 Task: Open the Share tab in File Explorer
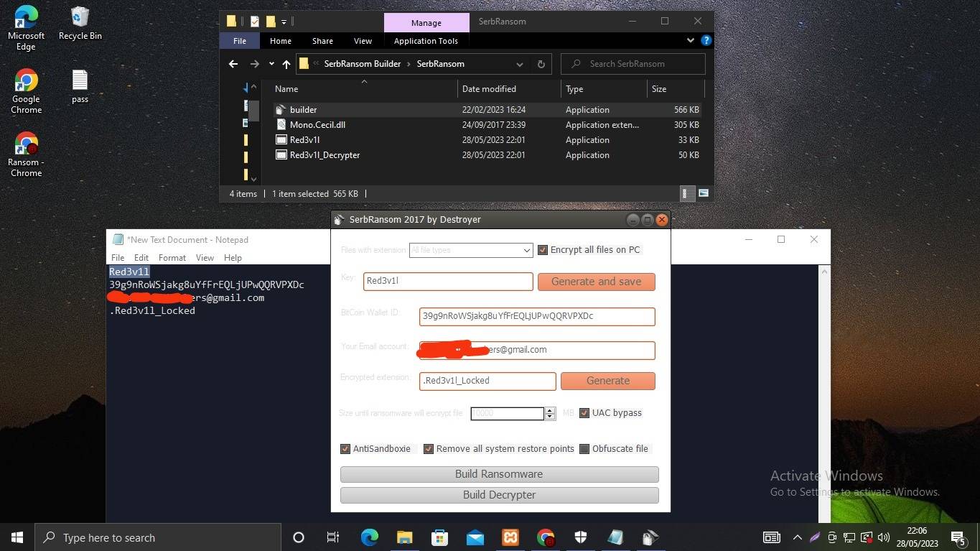point(322,41)
